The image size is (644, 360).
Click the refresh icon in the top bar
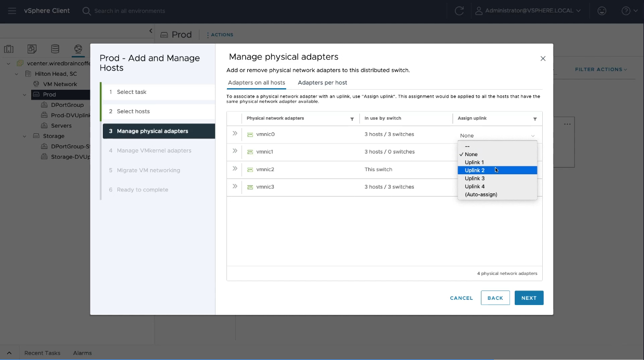pyautogui.click(x=459, y=11)
